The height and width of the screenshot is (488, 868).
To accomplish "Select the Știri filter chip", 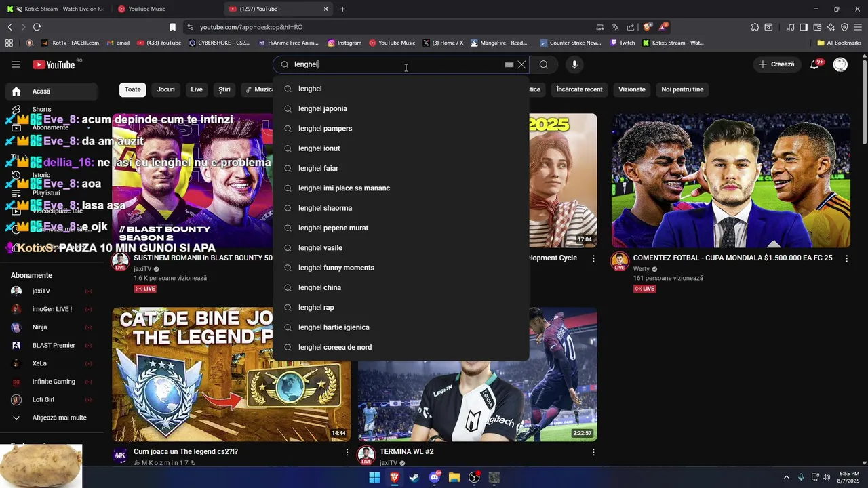I will (224, 89).
